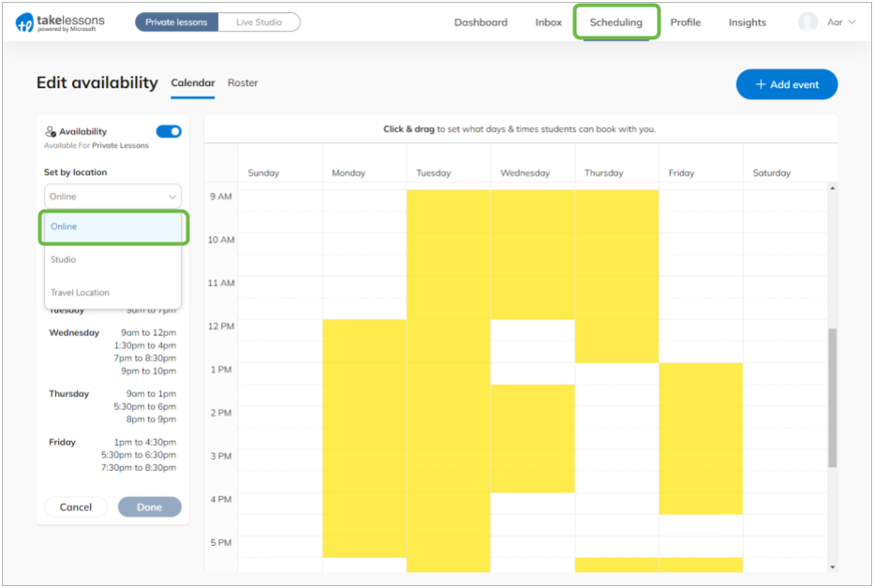Navigate to Profile
Image resolution: width=874 pixels, height=588 pixels.
pos(685,22)
